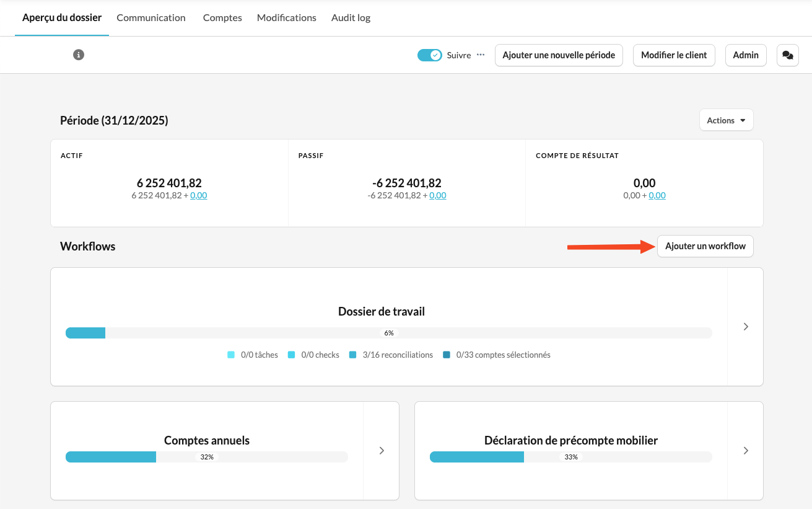Open the Comptes tab
812x509 pixels.
click(x=222, y=17)
